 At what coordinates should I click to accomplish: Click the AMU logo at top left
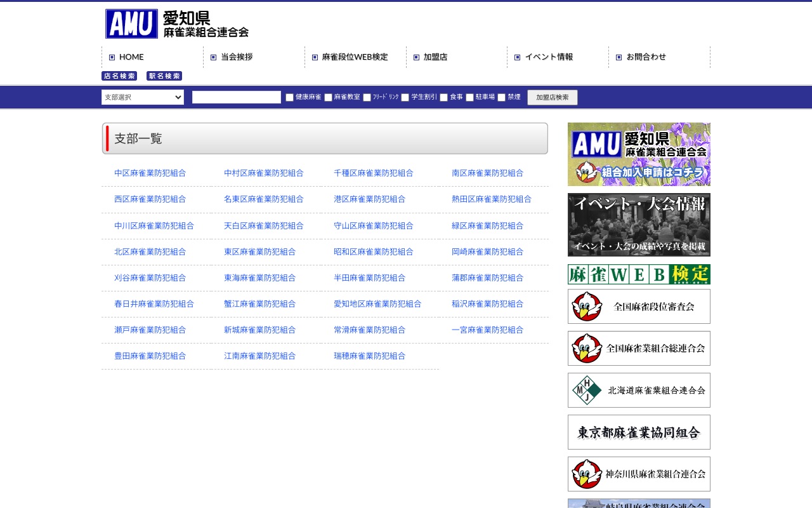(132, 23)
